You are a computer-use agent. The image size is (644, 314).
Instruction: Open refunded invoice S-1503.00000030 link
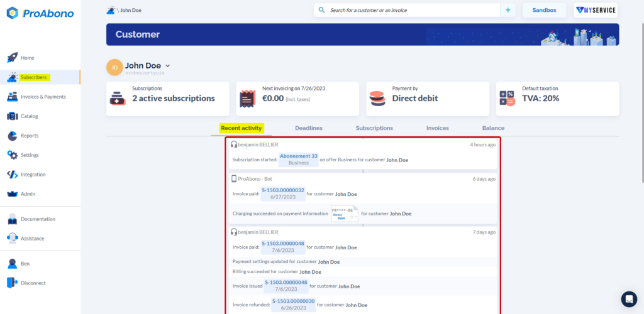point(293,304)
